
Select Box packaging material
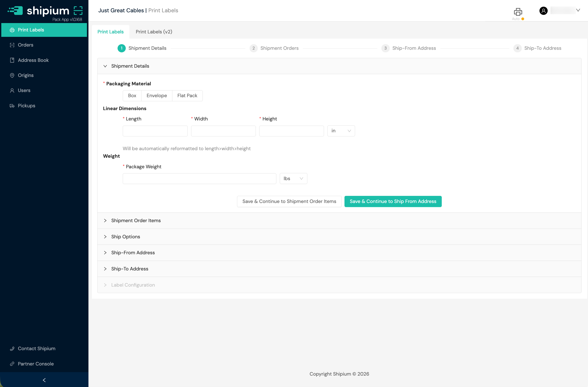[x=132, y=96]
